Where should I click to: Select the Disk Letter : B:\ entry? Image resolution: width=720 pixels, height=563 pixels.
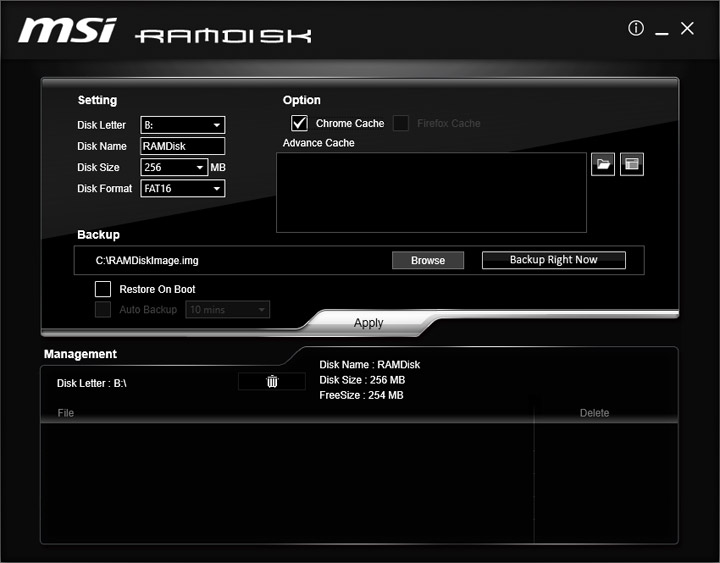[91, 383]
